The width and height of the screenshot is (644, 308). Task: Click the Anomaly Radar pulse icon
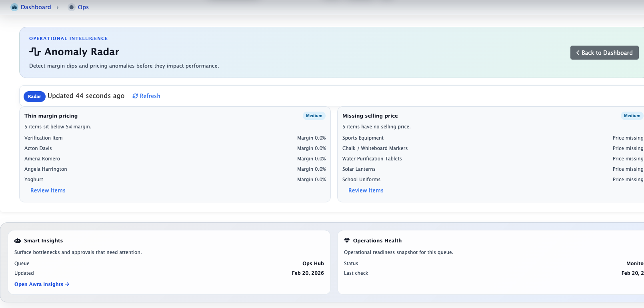tap(35, 52)
